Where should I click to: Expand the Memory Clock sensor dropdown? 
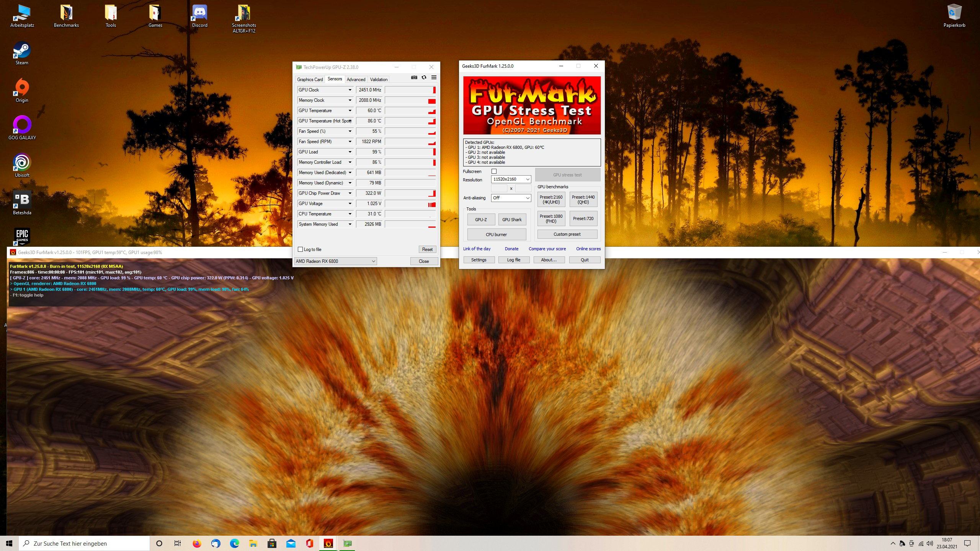350,100
